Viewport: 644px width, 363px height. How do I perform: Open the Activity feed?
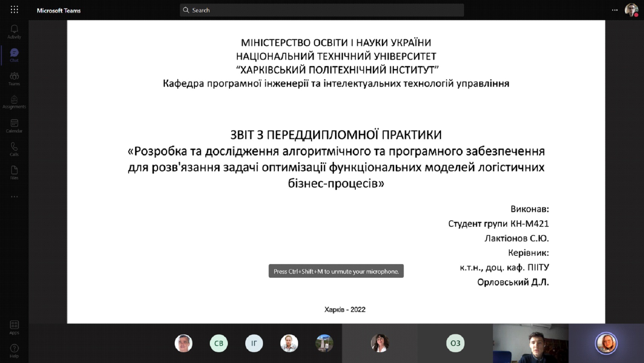pos(14,32)
